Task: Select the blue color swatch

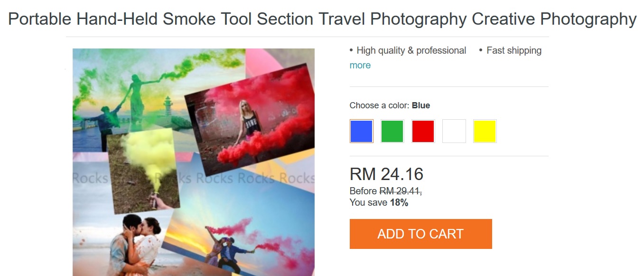Action: (362, 131)
